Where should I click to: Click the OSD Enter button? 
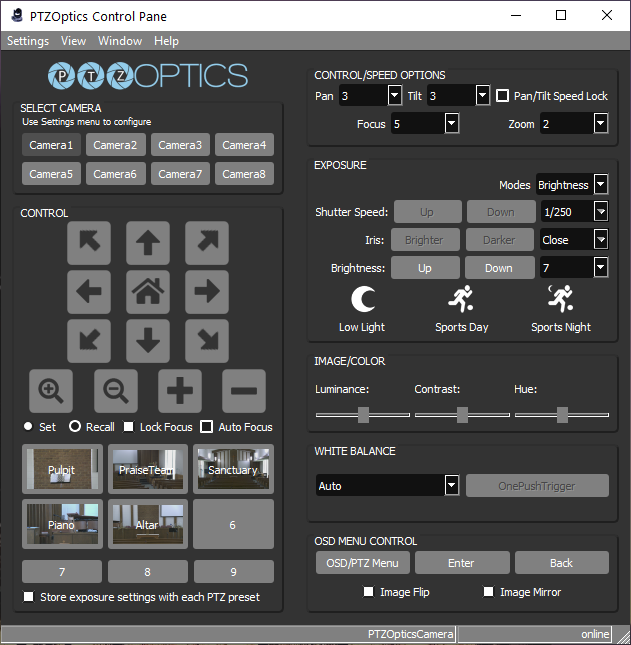coord(462,563)
